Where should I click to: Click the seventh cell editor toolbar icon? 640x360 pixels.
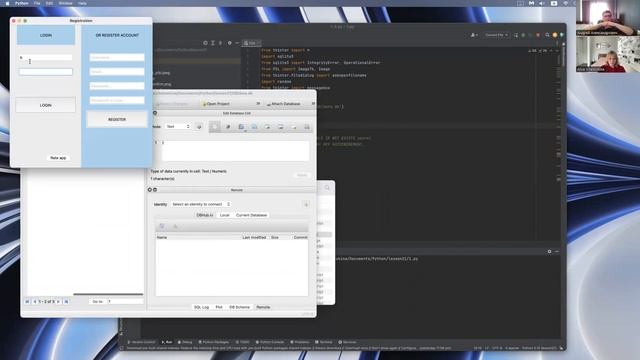tap(293, 127)
